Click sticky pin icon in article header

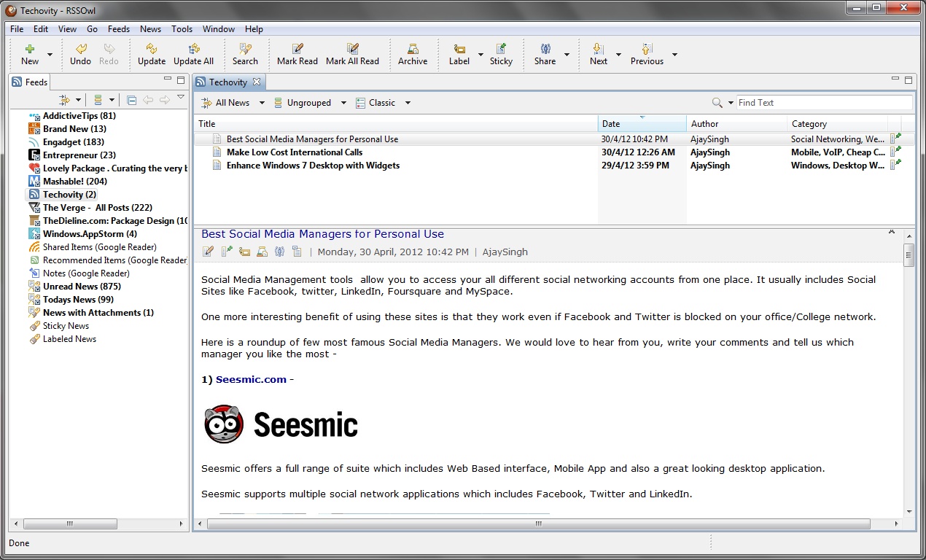(x=227, y=252)
